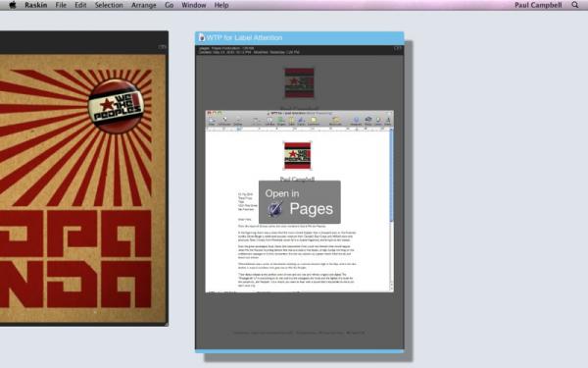This screenshot has width=588, height=368.
Task: Click the Open in Pages overlay button
Action: point(300,202)
